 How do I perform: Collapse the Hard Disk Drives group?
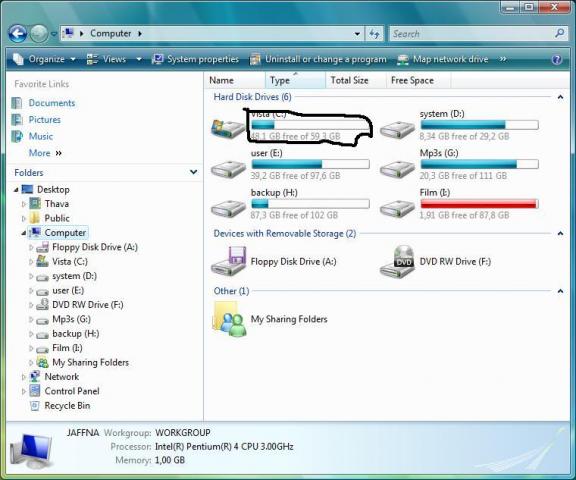(x=560, y=97)
